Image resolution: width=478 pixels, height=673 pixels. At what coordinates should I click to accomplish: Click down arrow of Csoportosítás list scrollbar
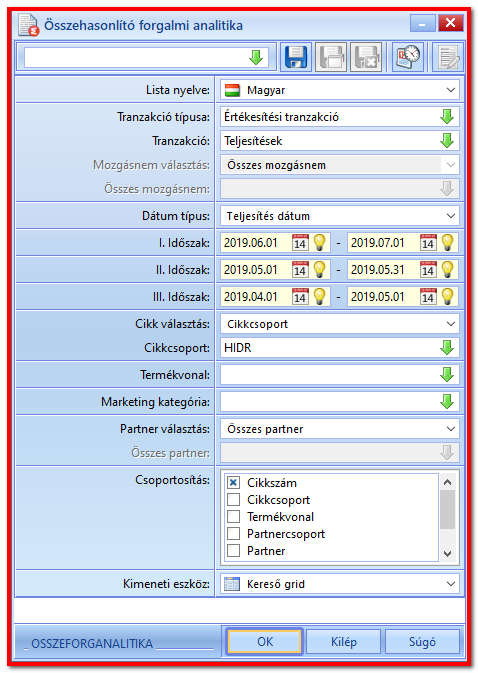click(x=448, y=553)
